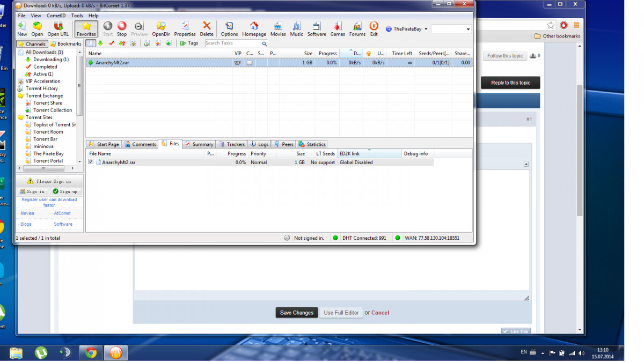
Task: Uncheck the AnarchyMt2.rar file checkbox
Action: [x=91, y=162]
